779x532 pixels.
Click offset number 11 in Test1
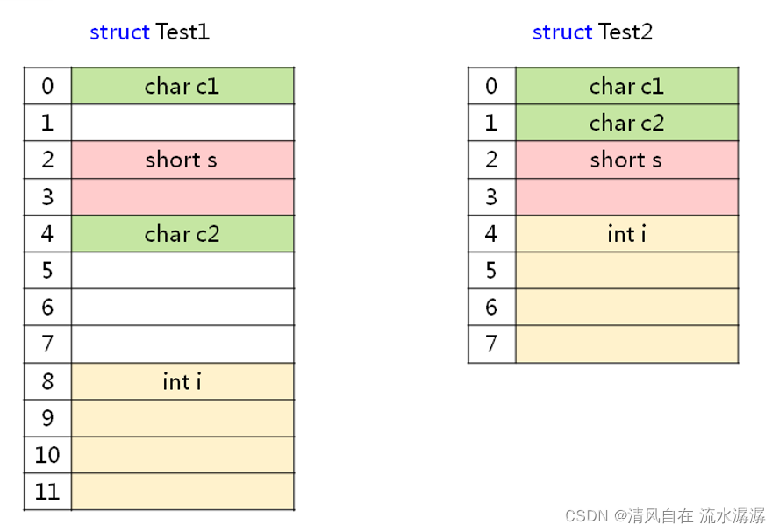pos(47,492)
